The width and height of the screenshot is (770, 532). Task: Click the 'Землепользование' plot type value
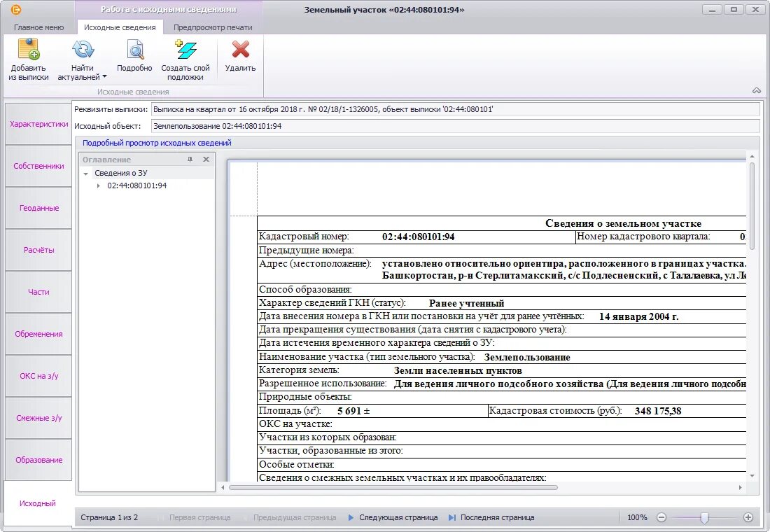pyautogui.click(x=527, y=358)
